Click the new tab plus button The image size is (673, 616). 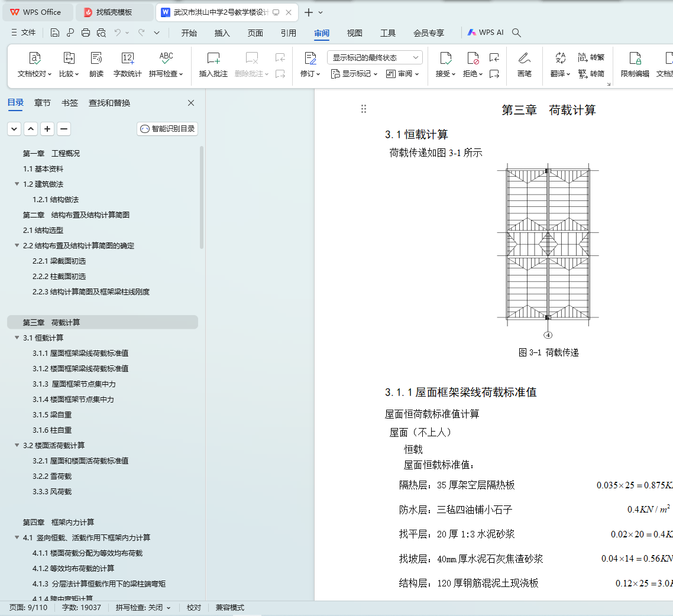308,12
